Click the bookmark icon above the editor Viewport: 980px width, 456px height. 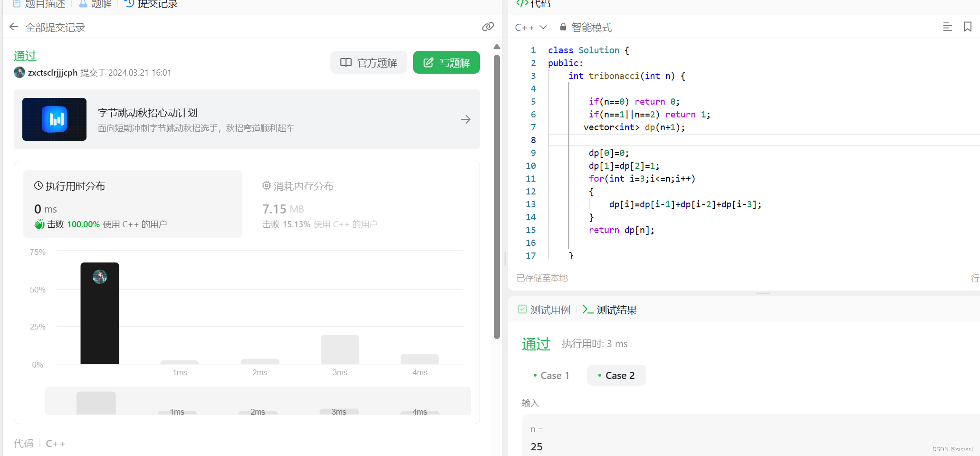968,27
